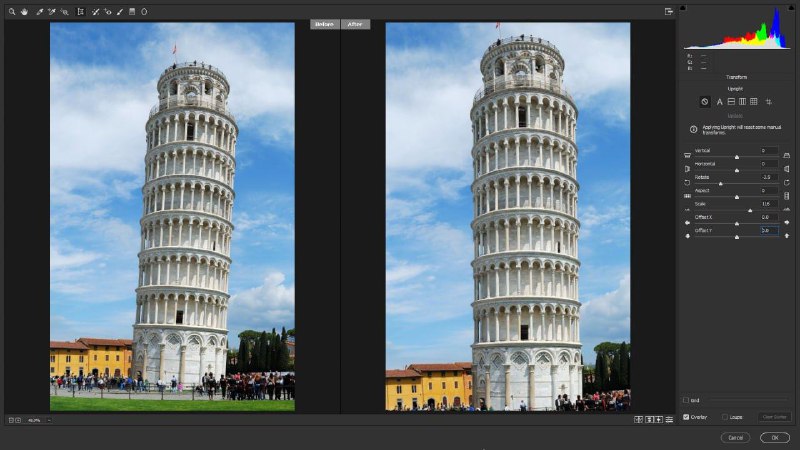Viewport: 800px width, 450px height.
Task: Apply Full Upright correction
Action: point(754,102)
